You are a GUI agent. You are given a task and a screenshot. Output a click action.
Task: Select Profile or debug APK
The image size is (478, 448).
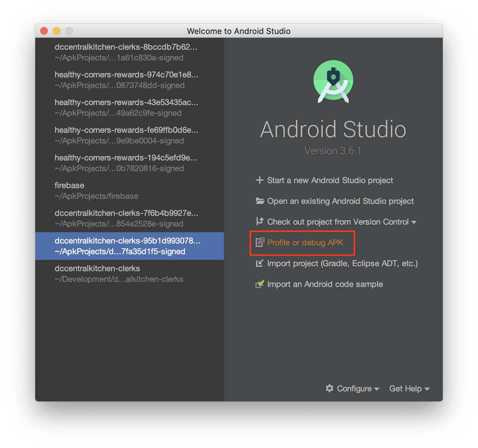click(305, 243)
